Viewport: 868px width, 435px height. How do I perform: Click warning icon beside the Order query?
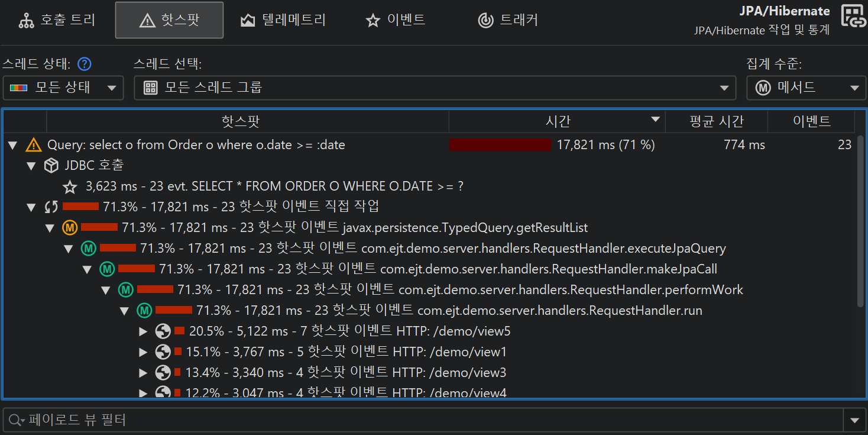tap(34, 144)
